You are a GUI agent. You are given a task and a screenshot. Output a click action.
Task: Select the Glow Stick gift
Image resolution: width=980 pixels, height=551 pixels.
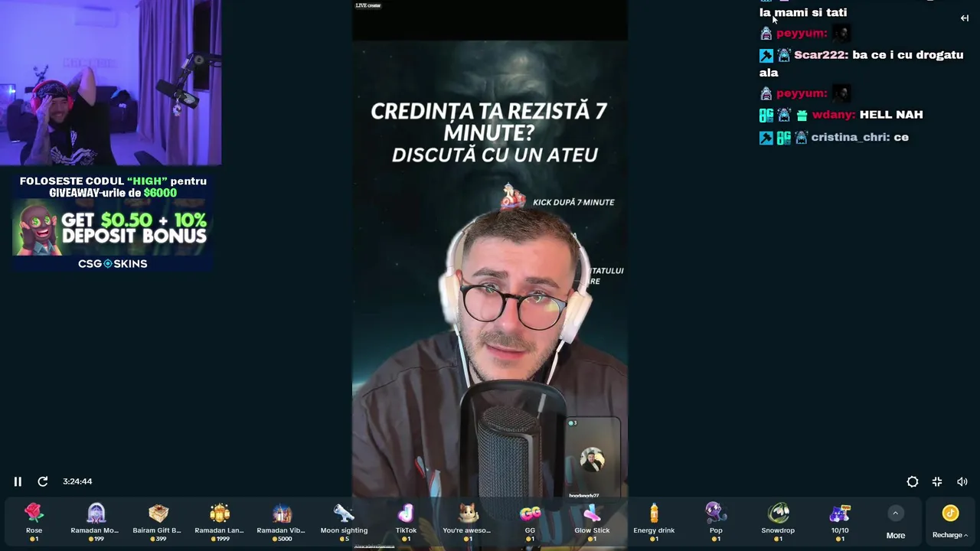[x=592, y=522]
